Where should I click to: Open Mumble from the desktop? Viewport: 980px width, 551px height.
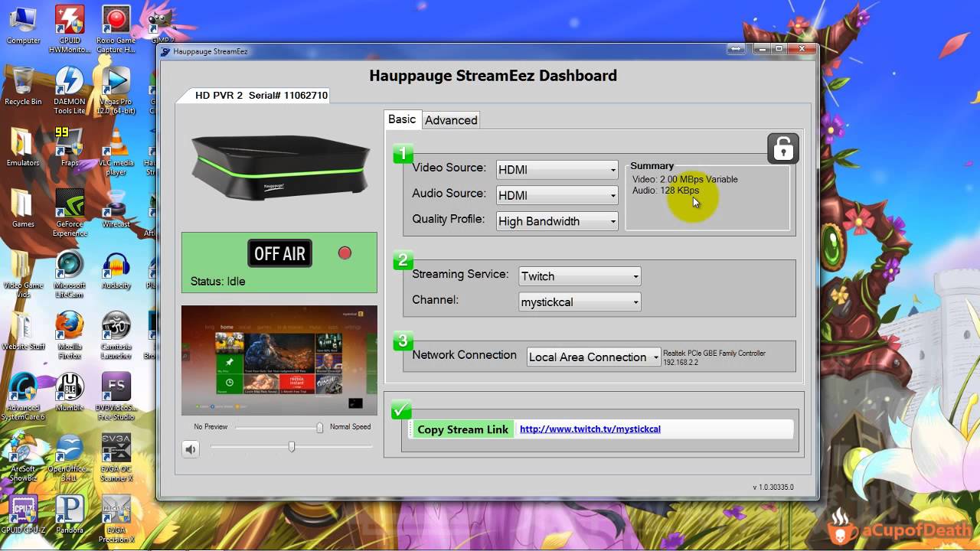70,393
